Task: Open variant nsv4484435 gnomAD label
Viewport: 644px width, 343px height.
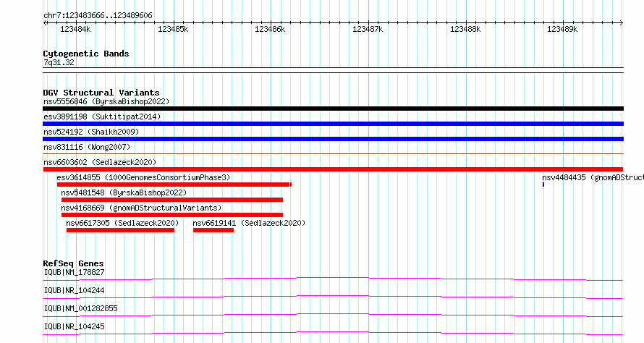Action: coord(593,177)
